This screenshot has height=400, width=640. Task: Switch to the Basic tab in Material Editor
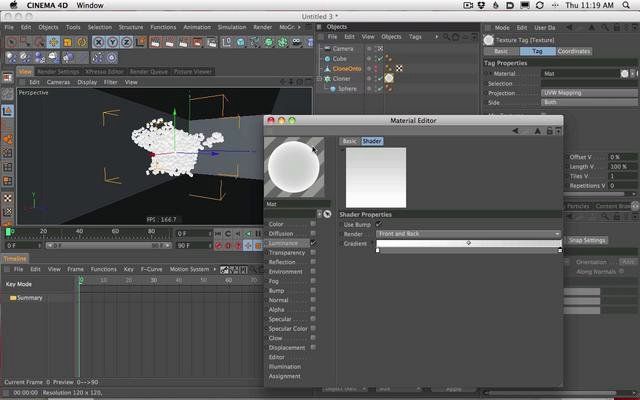(349, 141)
